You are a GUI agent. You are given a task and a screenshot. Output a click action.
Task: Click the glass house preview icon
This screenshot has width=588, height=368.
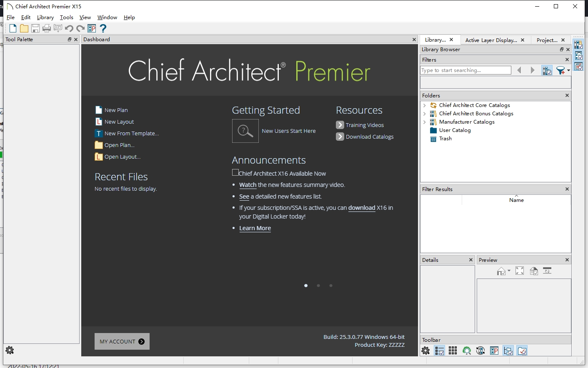[x=534, y=271]
